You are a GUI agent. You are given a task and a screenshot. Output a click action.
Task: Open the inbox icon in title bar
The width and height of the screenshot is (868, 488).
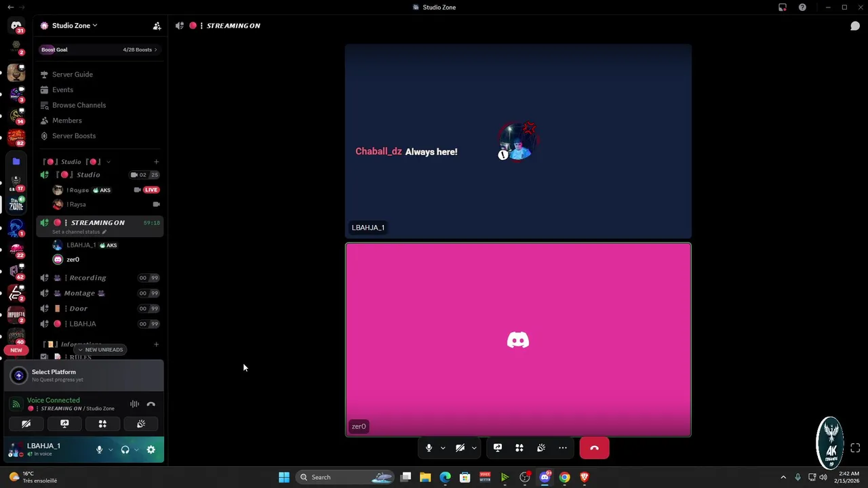coord(783,7)
